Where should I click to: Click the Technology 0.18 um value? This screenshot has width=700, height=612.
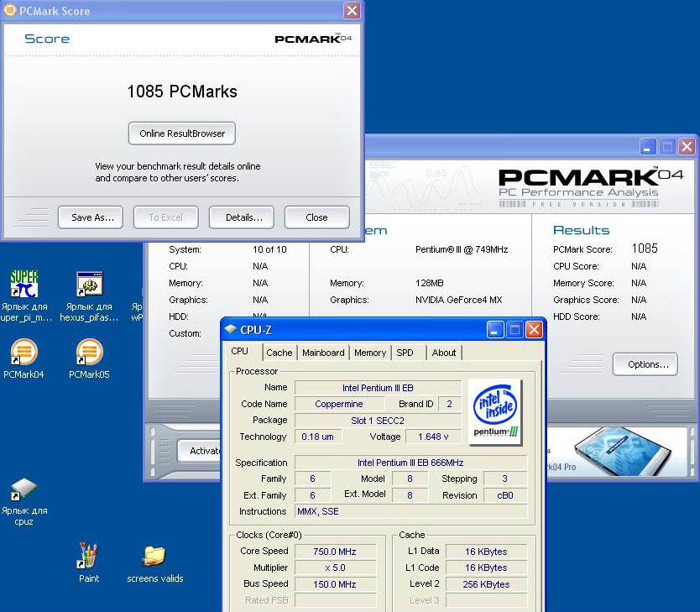(x=318, y=437)
